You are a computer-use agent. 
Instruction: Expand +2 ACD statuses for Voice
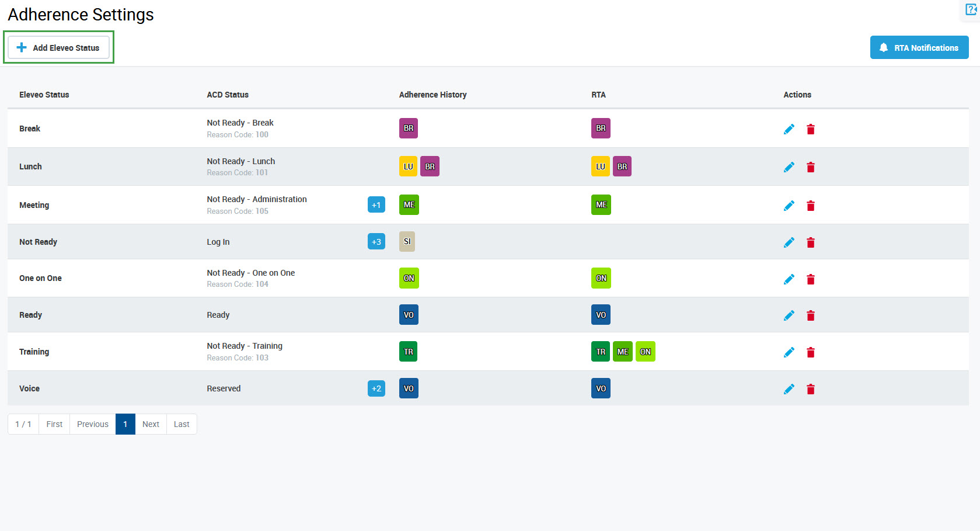376,388
